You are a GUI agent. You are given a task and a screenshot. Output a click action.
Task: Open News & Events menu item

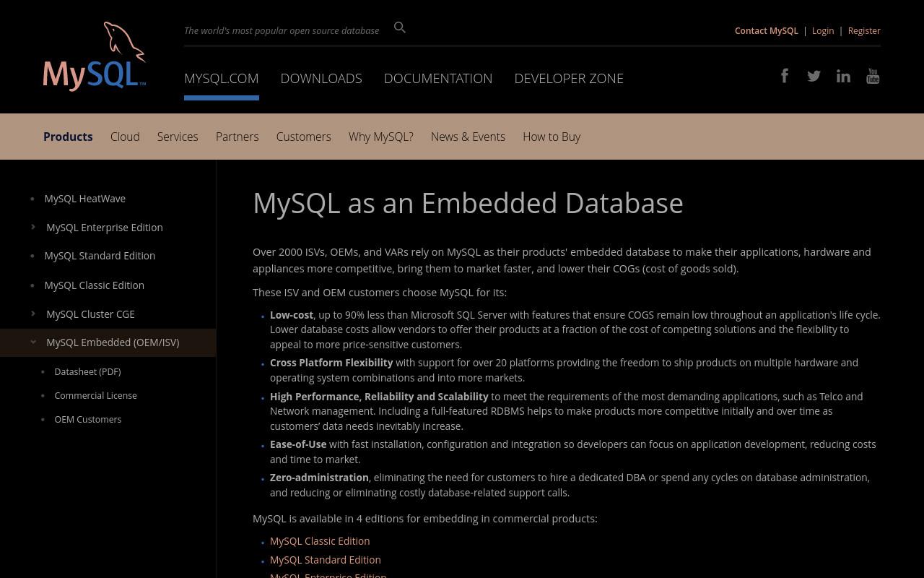point(468,137)
